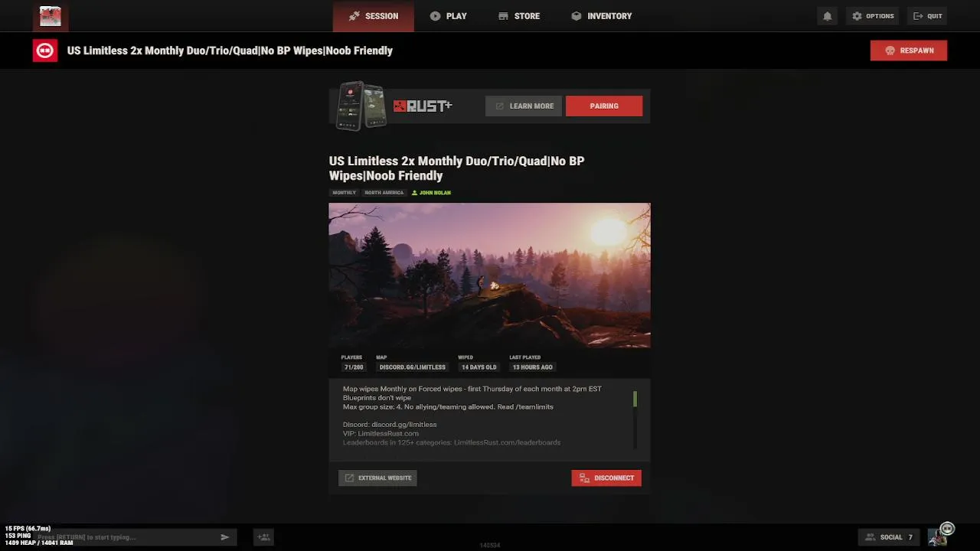The height and width of the screenshot is (551, 980).
Task: Click the Monthly tag
Action: (344, 193)
